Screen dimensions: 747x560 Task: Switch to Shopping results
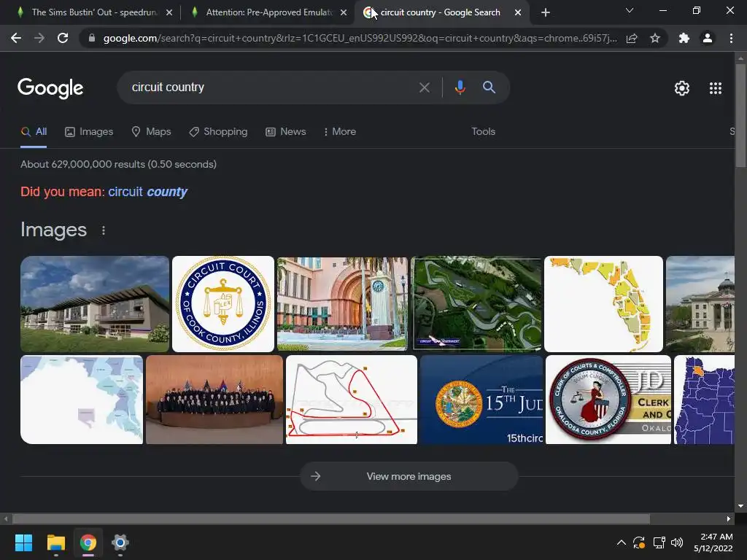(218, 132)
